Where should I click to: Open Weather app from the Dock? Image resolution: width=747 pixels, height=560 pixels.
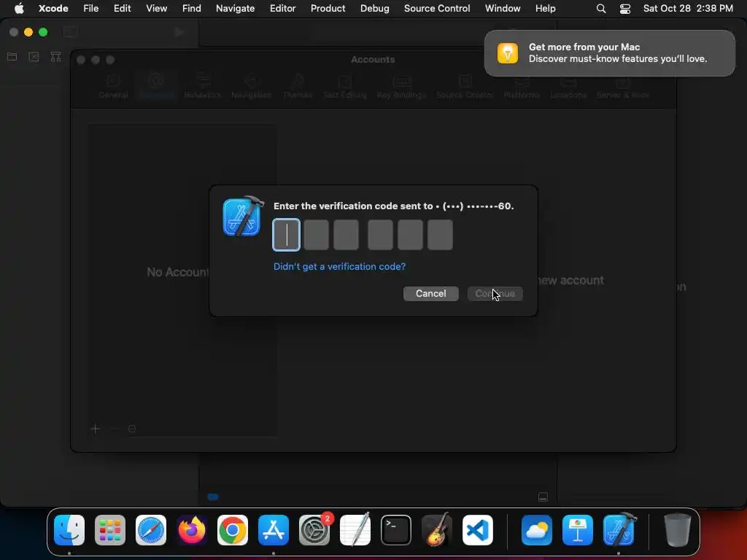click(537, 530)
